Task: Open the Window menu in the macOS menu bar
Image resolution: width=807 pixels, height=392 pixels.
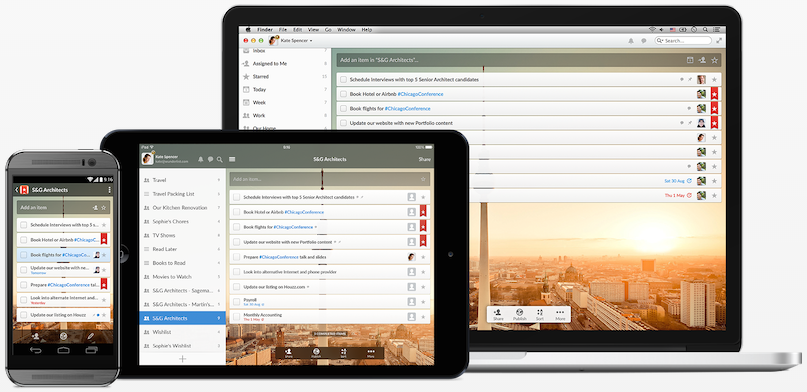Action: click(346, 30)
